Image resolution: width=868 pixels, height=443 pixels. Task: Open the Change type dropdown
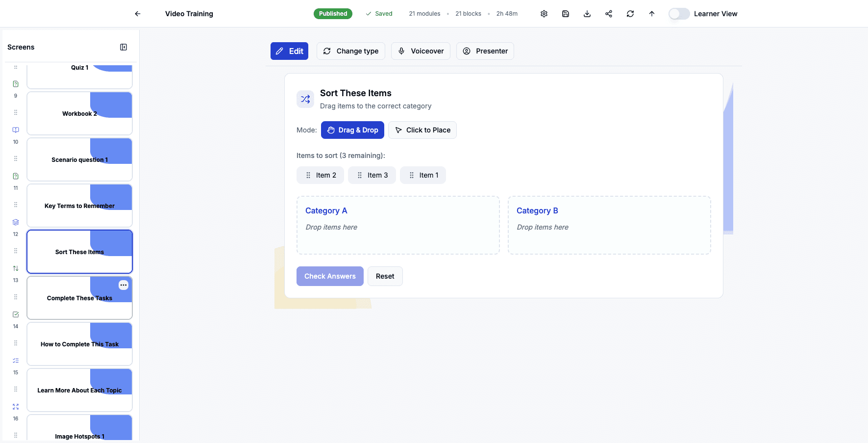click(x=350, y=51)
